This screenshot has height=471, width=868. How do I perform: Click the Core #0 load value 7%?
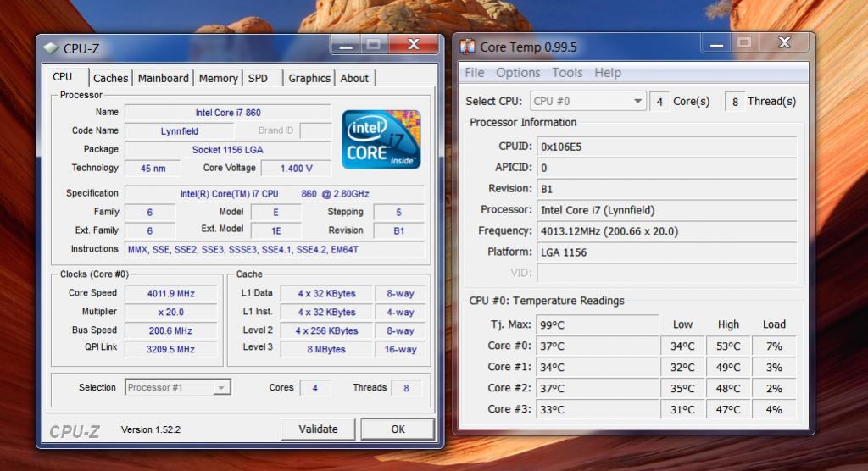coord(774,346)
